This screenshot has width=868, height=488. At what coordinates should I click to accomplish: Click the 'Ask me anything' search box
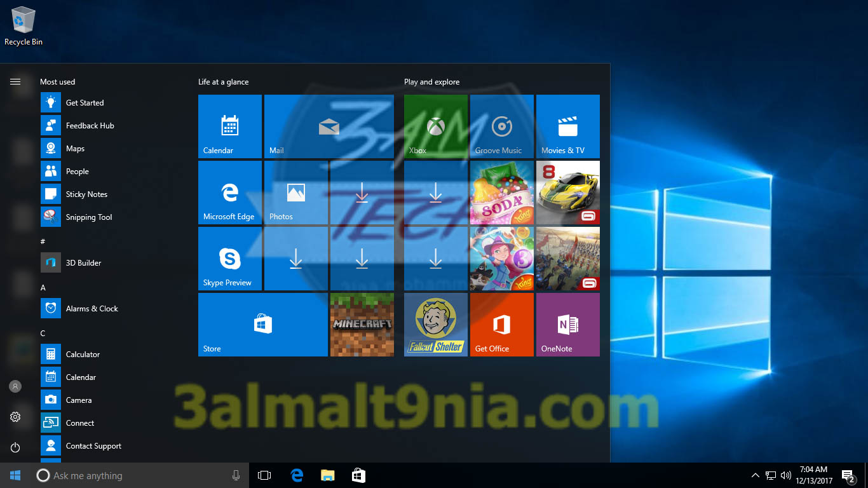(141, 475)
